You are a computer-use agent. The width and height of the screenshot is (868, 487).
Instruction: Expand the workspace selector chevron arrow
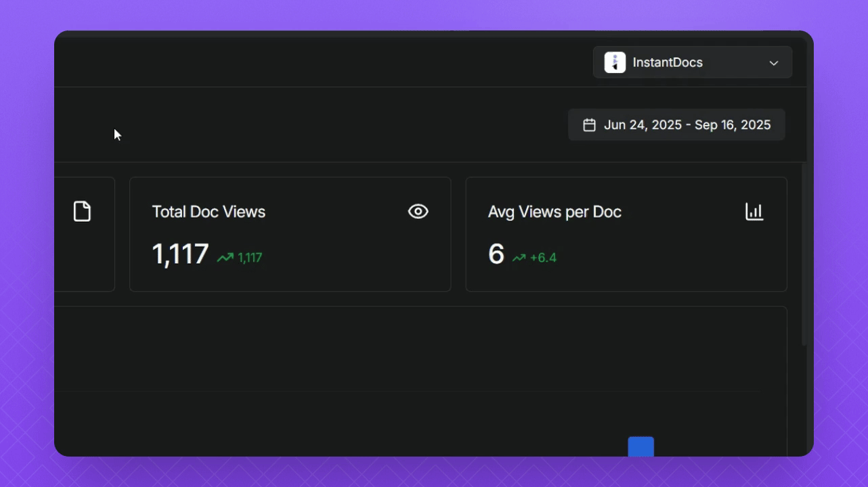point(774,63)
